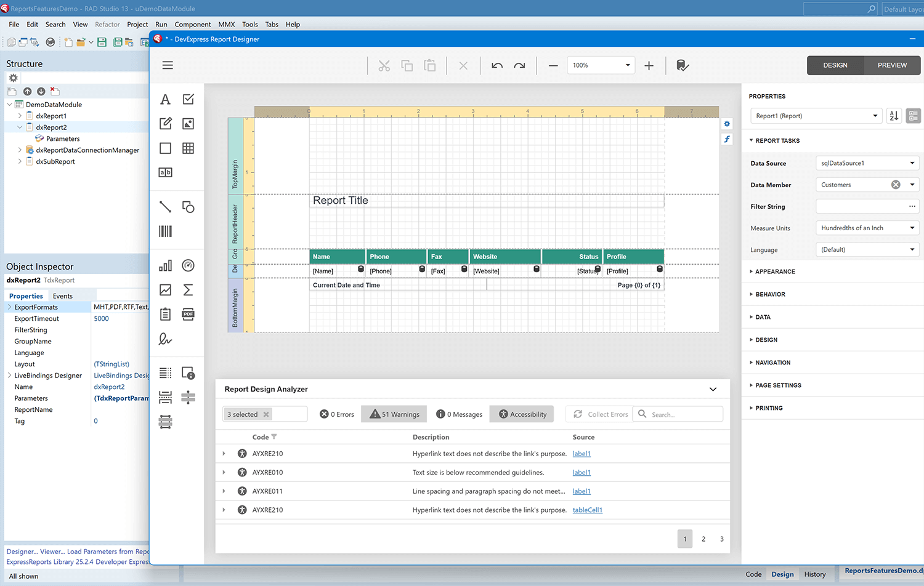Select the Label tool in toolbox
Image resolution: width=924 pixels, height=586 pixels.
click(165, 99)
